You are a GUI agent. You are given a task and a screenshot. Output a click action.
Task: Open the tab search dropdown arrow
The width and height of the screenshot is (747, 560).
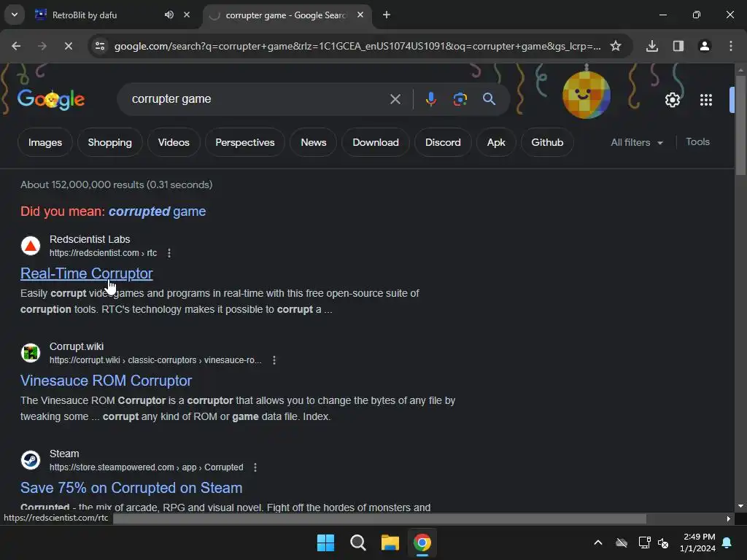click(15, 15)
